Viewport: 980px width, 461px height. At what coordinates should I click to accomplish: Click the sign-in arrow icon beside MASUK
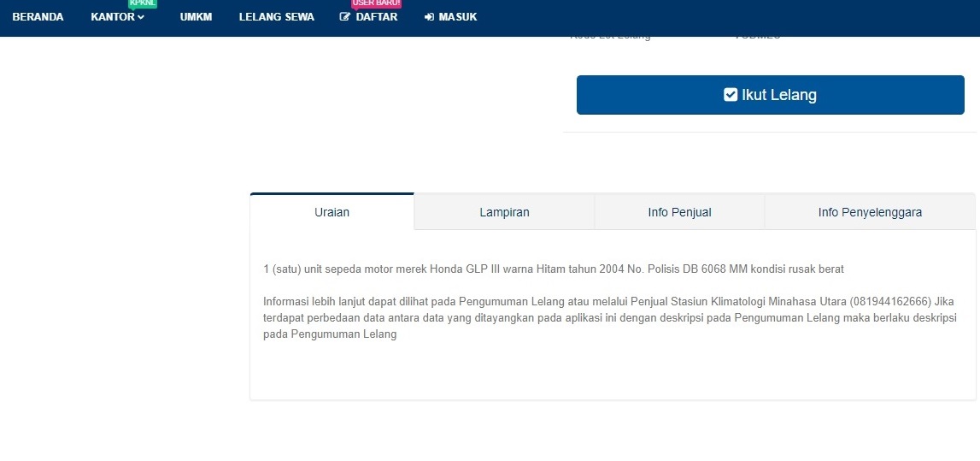coord(429,17)
